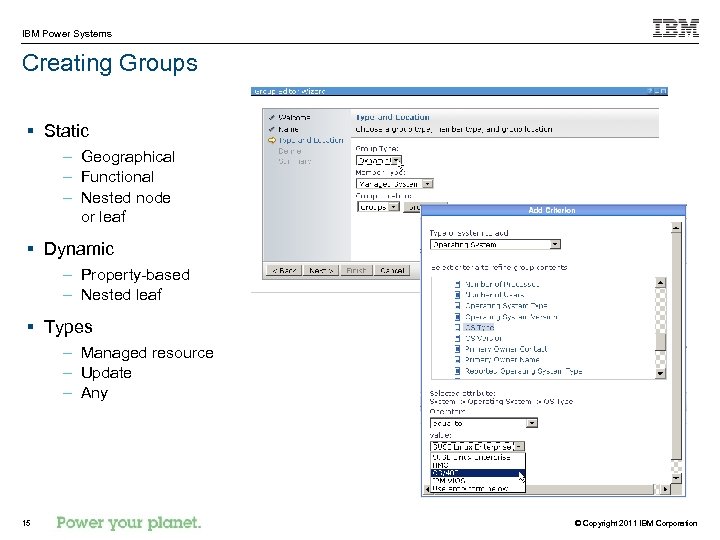This screenshot has width=720, height=540.
Task: Select the Welcome step in the wizard
Action: tap(294, 118)
